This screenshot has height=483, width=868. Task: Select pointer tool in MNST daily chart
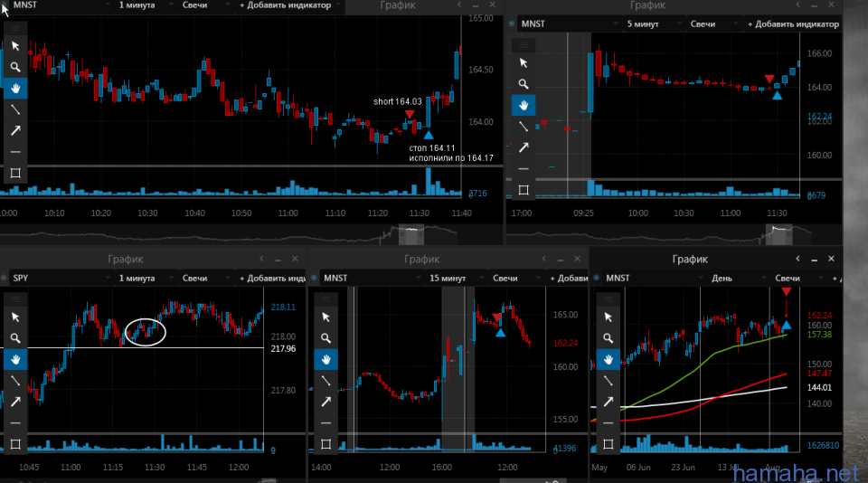click(608, 317)
